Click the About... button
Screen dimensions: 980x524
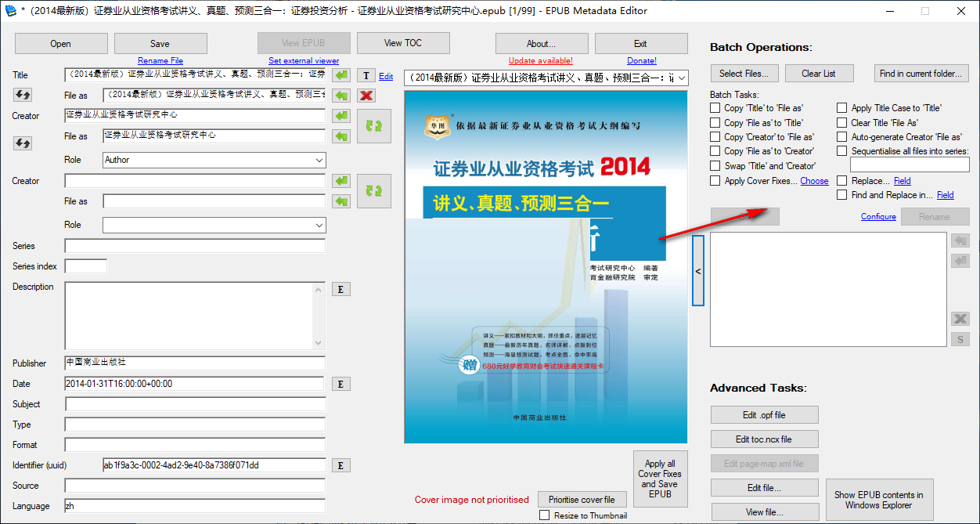point(541,44)
